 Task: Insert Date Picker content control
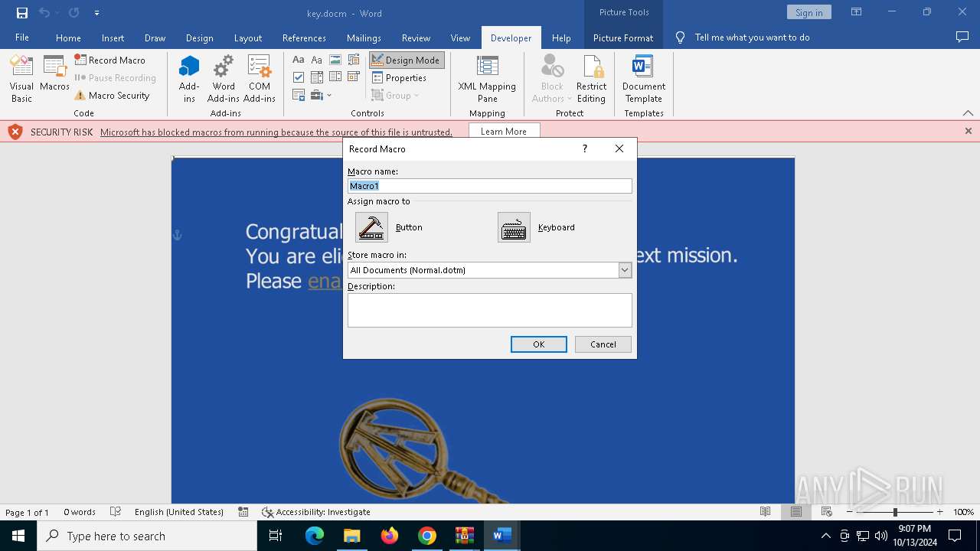pyautogui.click(x=354, y=77)
